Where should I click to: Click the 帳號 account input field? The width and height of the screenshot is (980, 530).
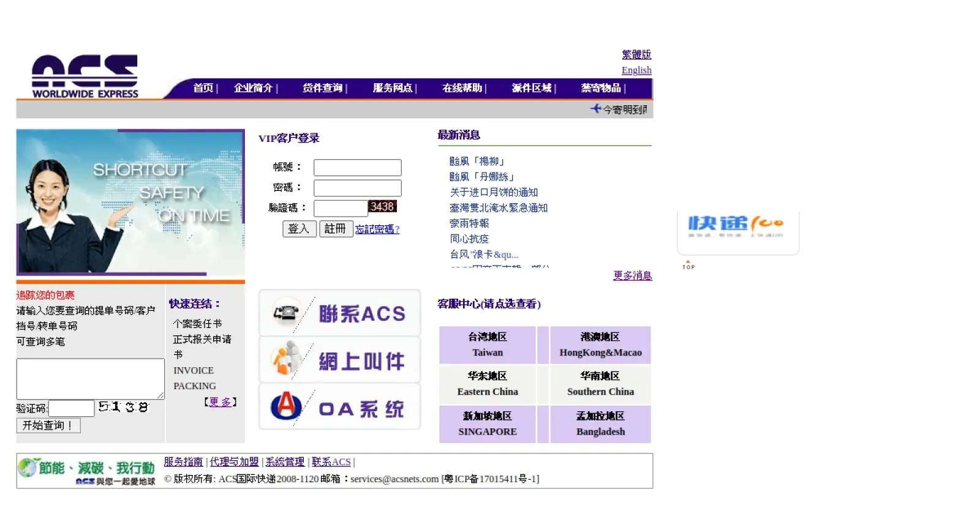(x=357, y=167)
